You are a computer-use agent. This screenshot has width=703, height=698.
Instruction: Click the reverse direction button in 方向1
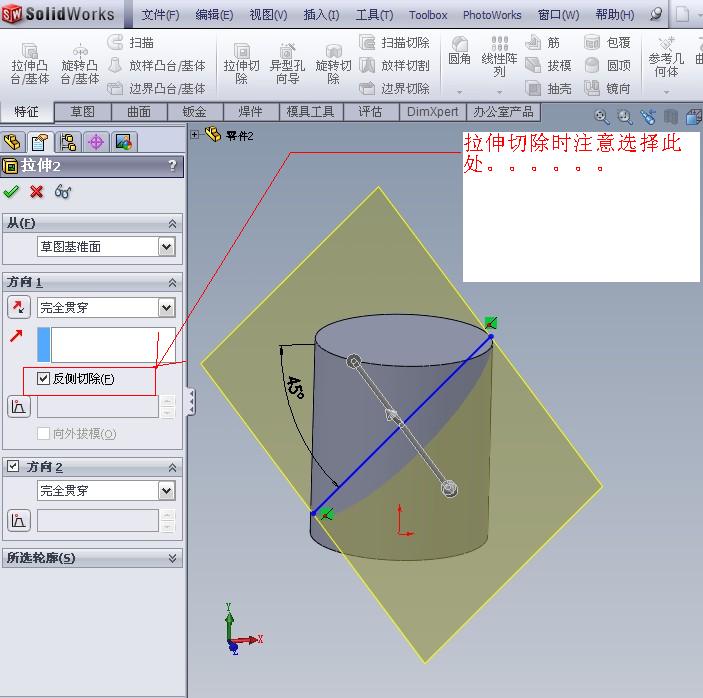(x=19, y=307)
